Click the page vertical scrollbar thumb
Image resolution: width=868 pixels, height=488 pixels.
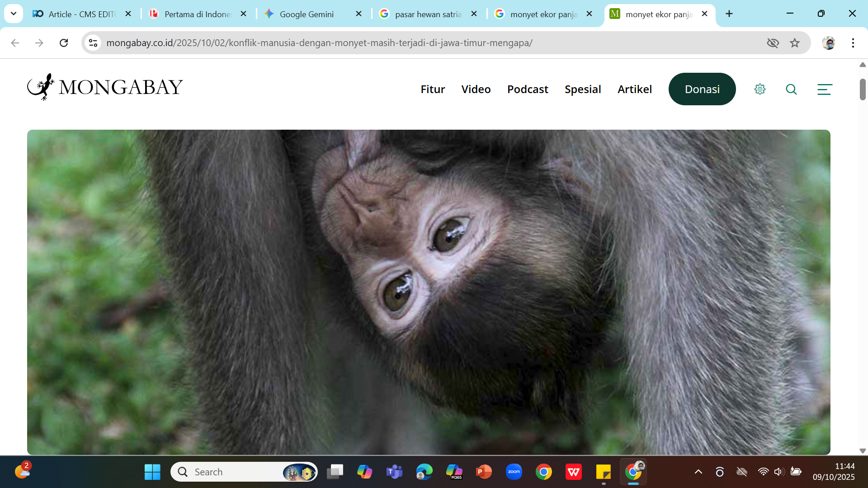click(x=863, y=89)
